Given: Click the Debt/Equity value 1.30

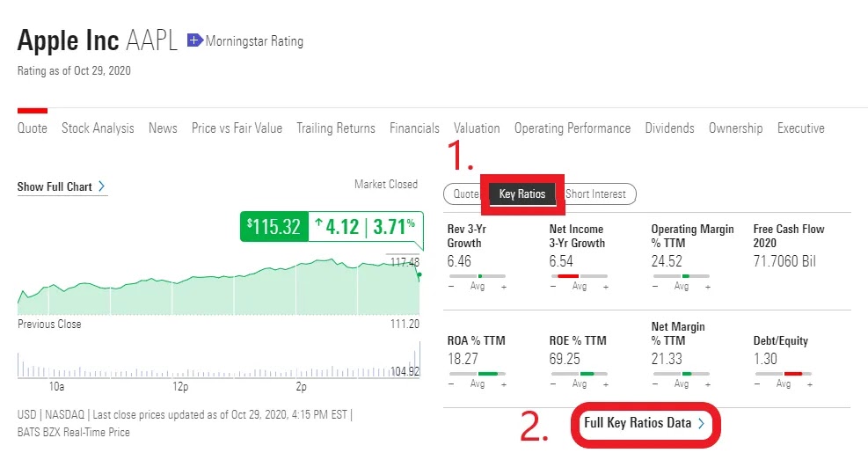Looking at the screenshot, I should [x=765, y=359].
